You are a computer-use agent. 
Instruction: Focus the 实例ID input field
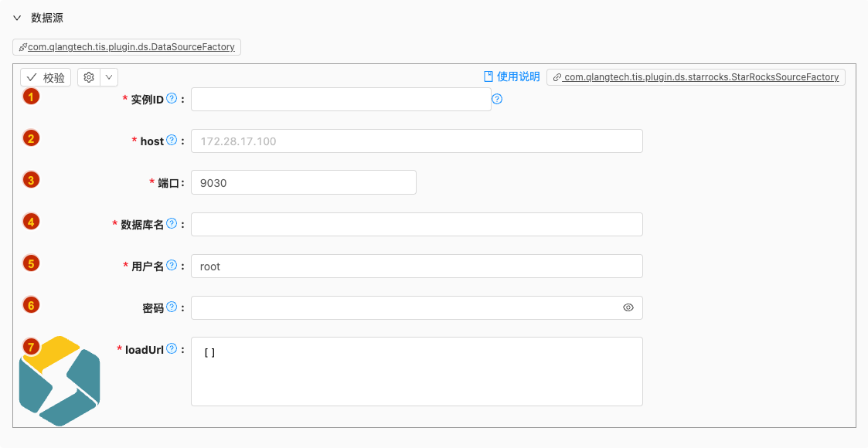coord(341,100)
